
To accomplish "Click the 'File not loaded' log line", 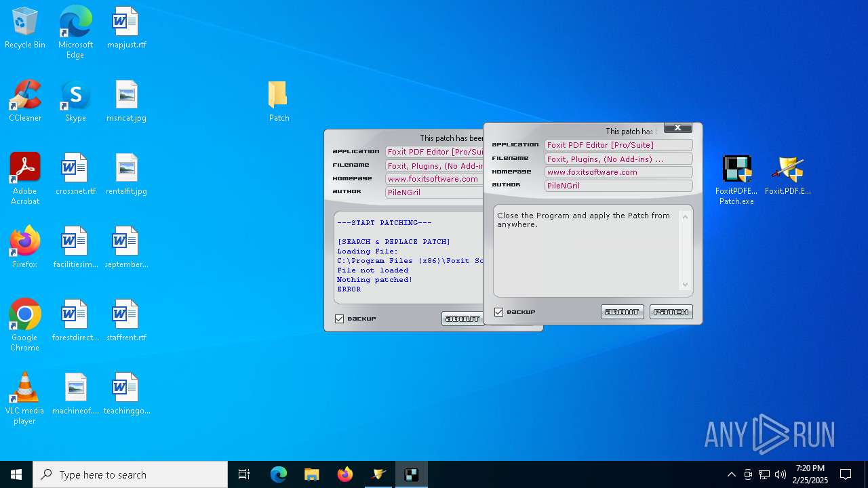I will (372, 270).
